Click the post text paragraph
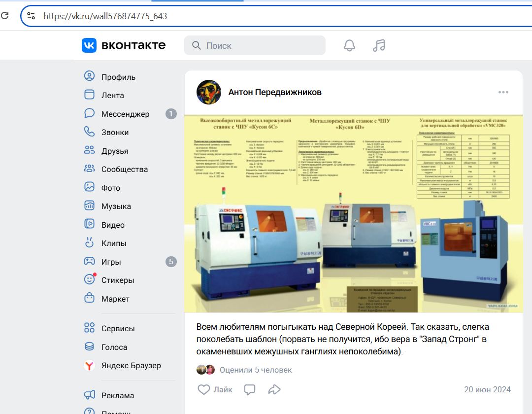The width and height of the screenshot is (532, 414). click(343, 339)
